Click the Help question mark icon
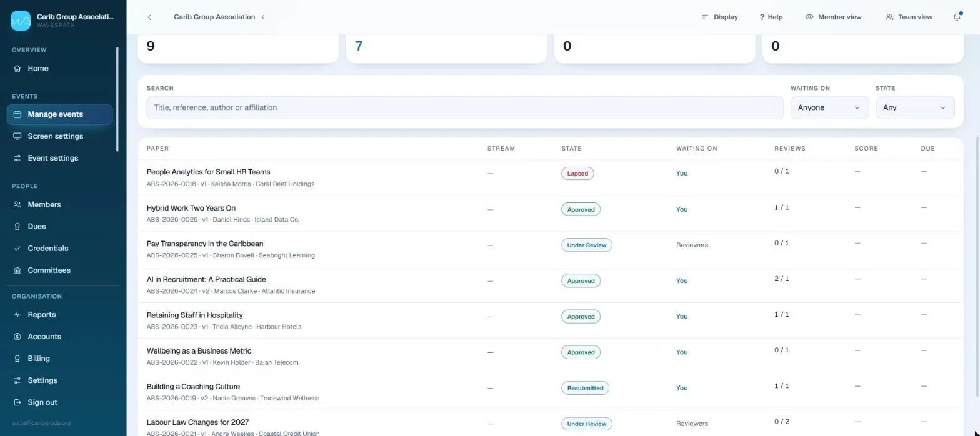The image size is (980, 436). coord(762,17)
